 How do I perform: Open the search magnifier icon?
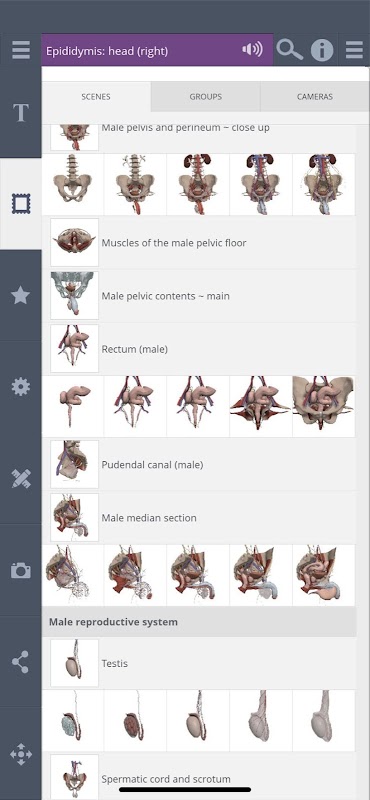(289, 50)
